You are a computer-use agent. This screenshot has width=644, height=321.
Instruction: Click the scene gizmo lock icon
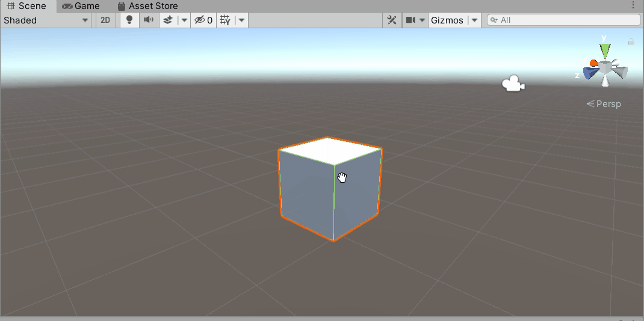[x=631, y=41]
